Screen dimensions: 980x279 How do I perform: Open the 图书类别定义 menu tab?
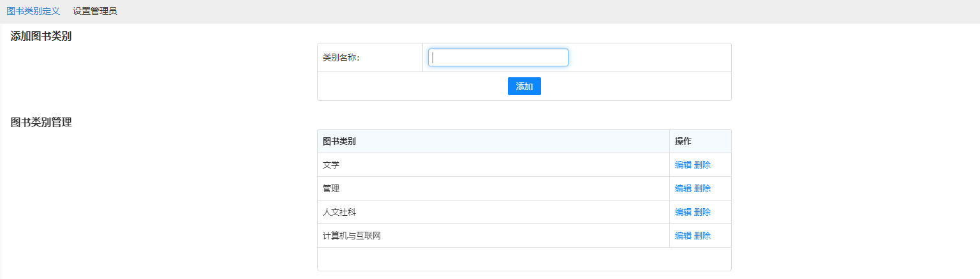coord(33,11)
